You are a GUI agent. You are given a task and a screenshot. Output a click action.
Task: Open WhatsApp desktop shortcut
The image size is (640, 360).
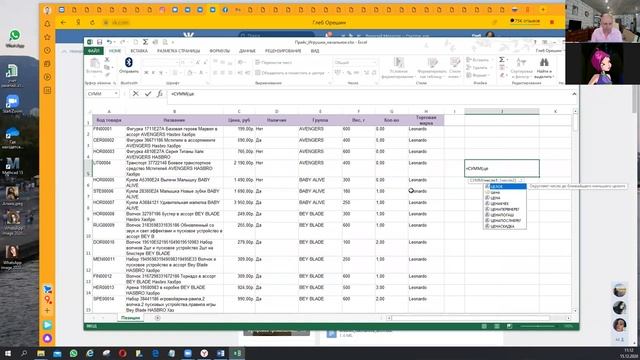(15, 39)
